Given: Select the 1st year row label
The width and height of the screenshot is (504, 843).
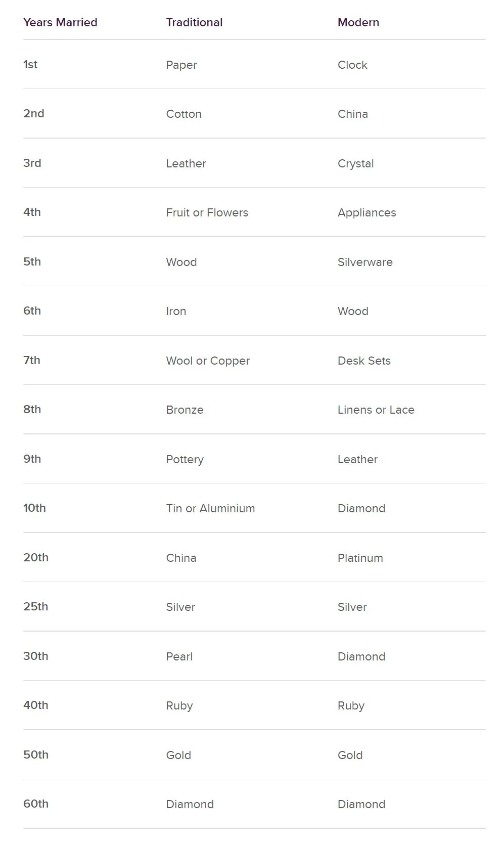Looking at the screenshot, I should click(30, 64).
